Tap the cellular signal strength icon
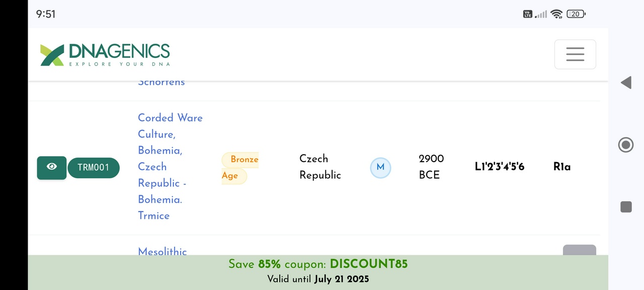The image size is (644, 290). click(541, 14)
